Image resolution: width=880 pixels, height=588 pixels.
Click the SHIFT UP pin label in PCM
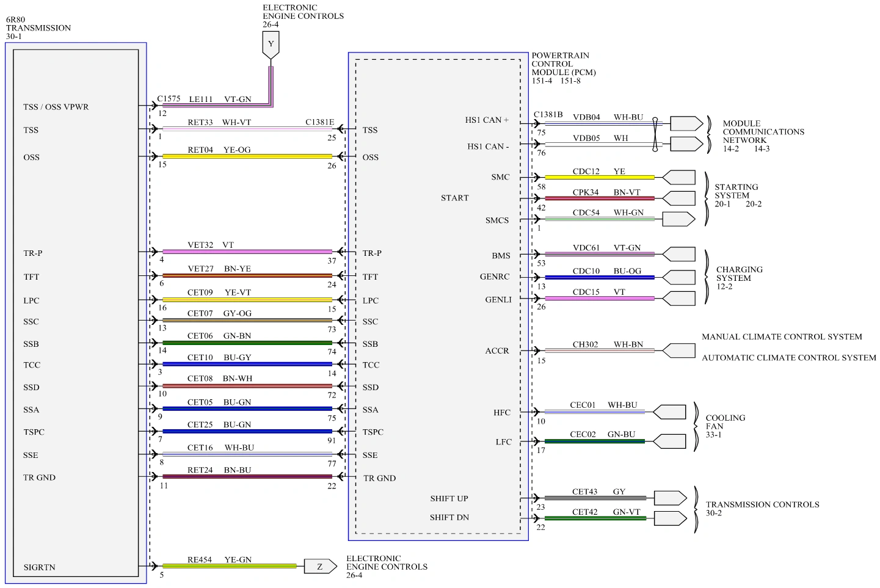click(x=449, y=499)
